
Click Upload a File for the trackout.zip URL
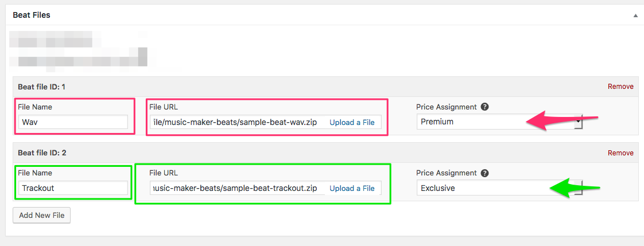pos(352,189)
